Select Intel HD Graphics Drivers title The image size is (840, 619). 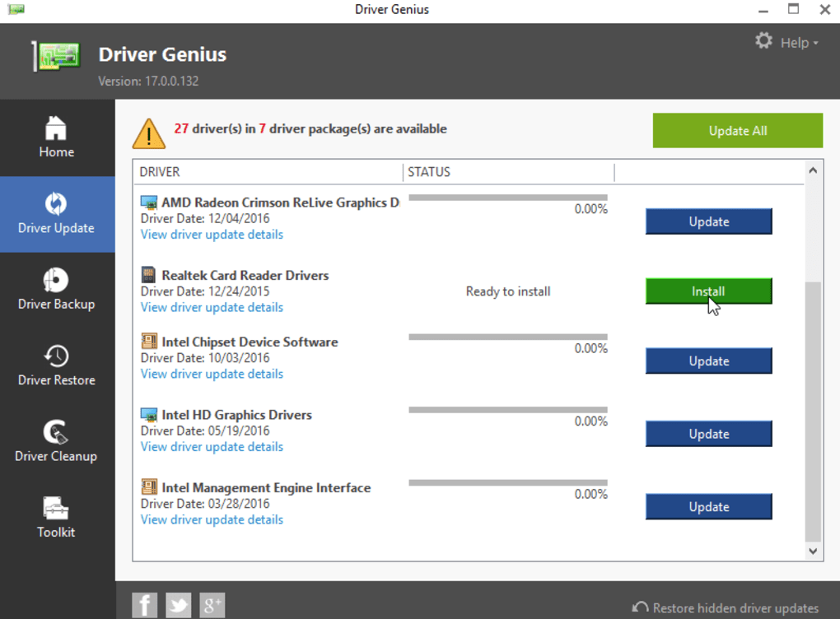[x=237, y=415]
